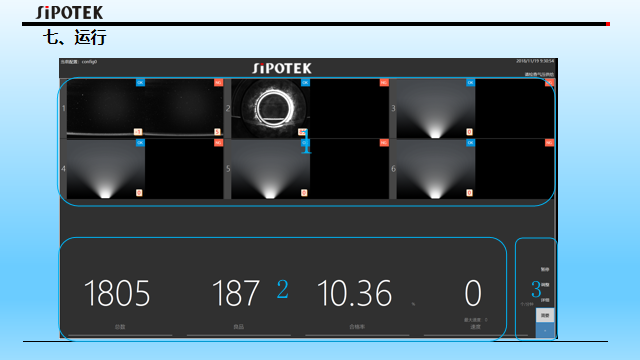Select camera 5 OK image view
This screenshot has height=360, width=640.
pos(270,169)
